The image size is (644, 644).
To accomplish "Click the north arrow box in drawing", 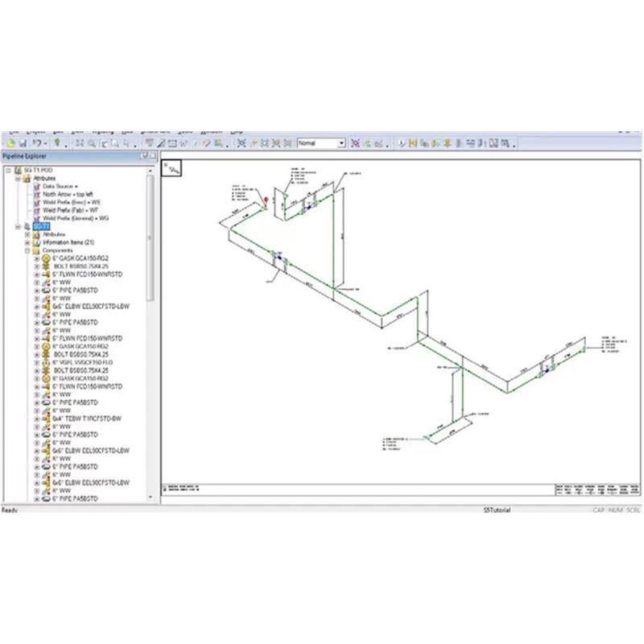I will click(x=171, y=168).
